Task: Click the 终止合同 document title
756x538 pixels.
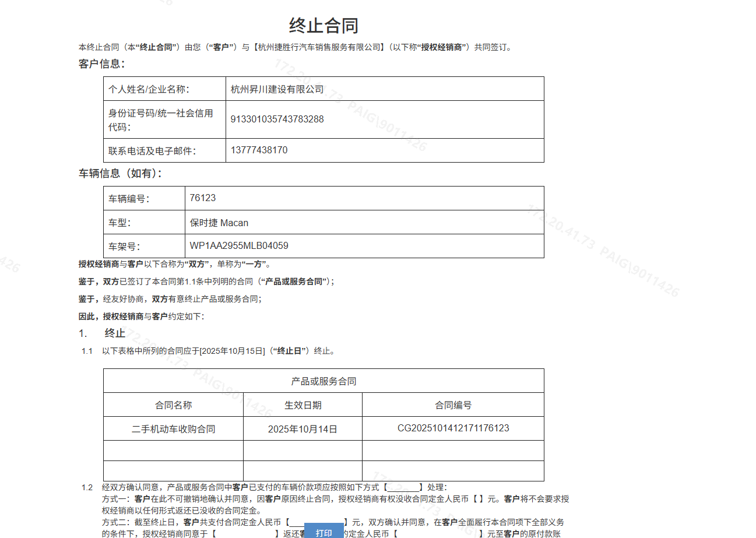Action: [x=324, y=26]
